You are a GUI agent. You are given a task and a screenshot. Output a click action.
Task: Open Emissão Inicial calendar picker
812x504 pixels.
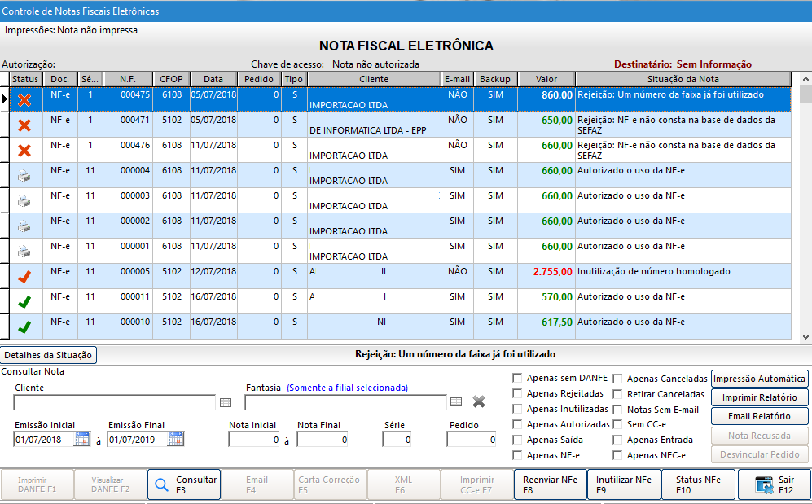(81, 439)
